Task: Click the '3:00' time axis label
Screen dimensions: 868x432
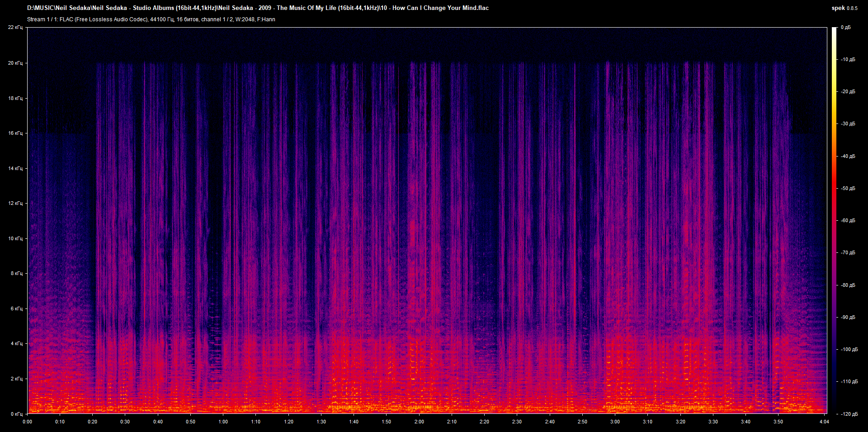Action: pyautogui.click(x=615, y=422)
